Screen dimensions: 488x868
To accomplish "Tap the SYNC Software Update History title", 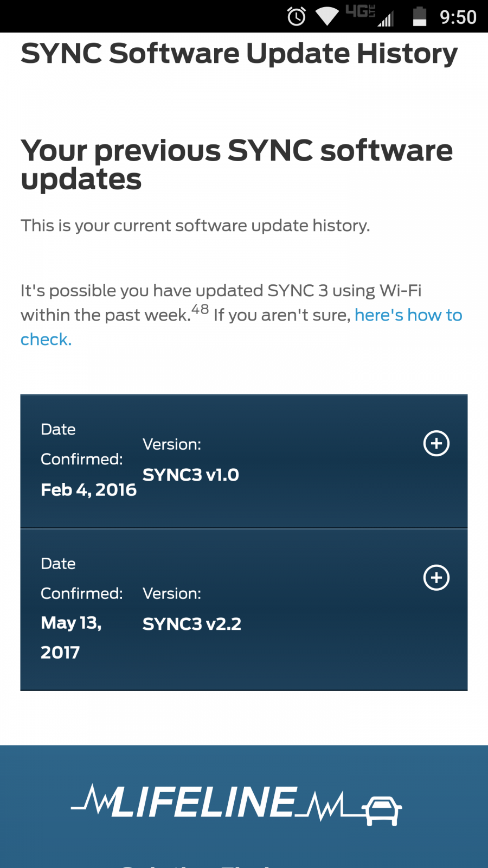I will click(x=239, y=54).
